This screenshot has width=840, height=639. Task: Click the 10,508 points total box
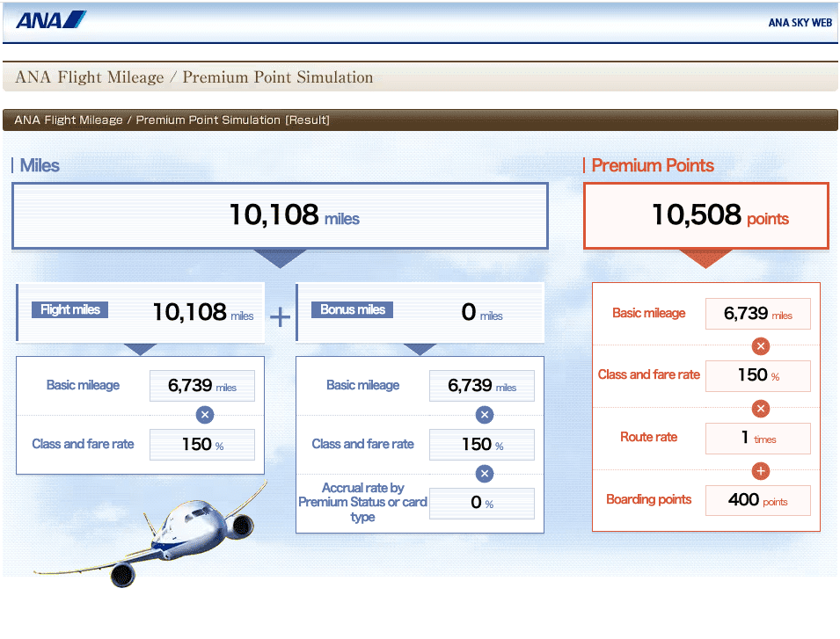click(705, 215)
